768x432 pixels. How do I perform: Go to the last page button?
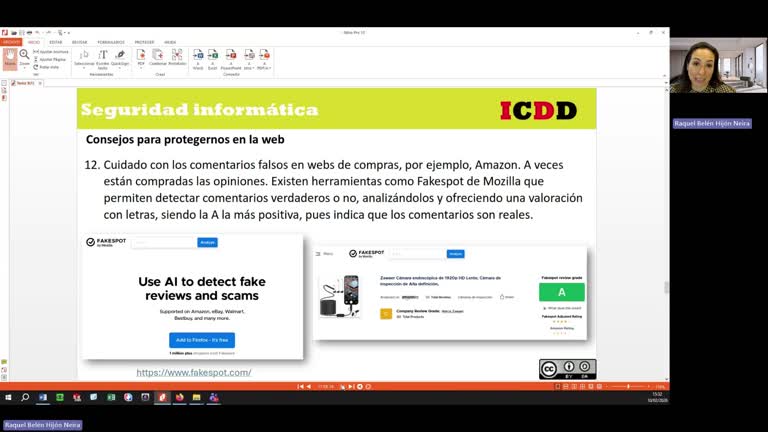[351, 386]
